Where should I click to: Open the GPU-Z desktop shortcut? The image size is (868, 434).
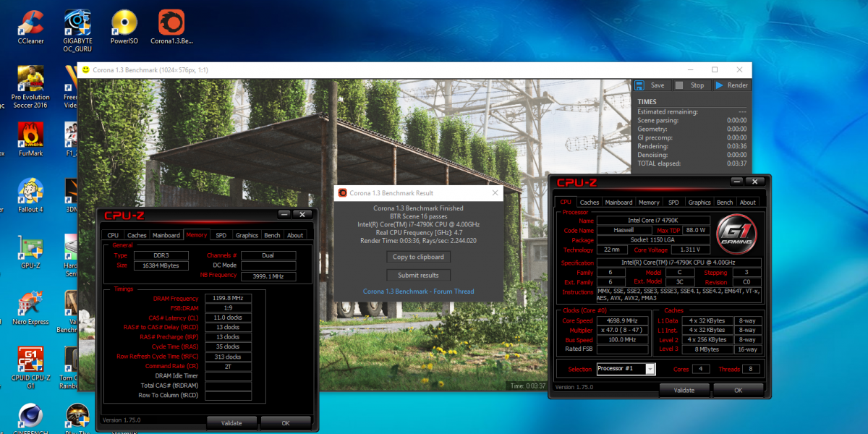click(30, 252)
